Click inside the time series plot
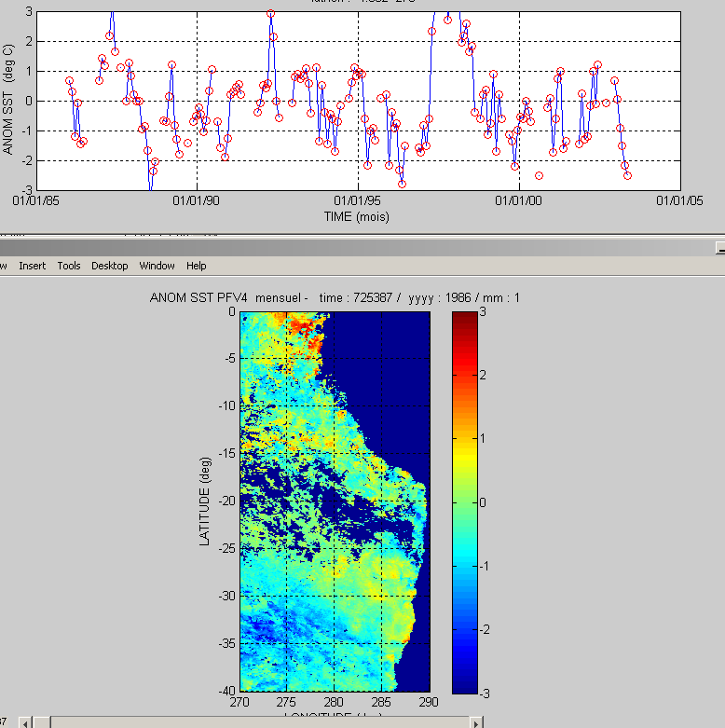The image size is (725, 728). click(359, 101)
